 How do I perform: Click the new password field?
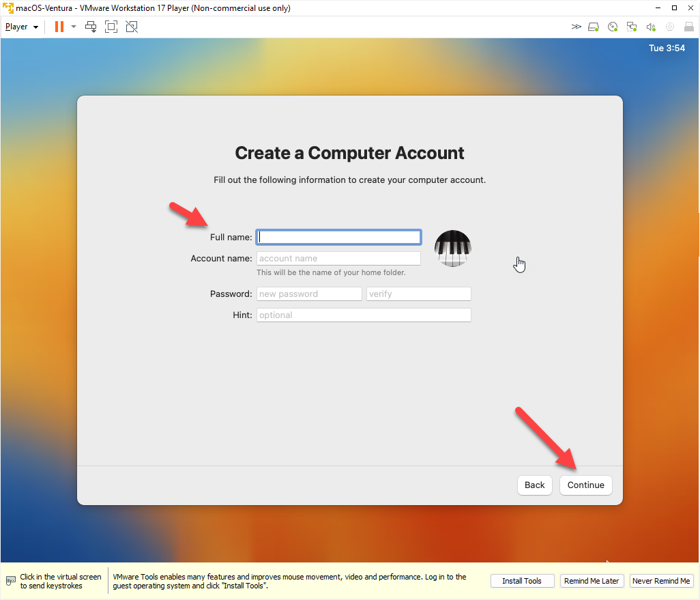(309, 294)
